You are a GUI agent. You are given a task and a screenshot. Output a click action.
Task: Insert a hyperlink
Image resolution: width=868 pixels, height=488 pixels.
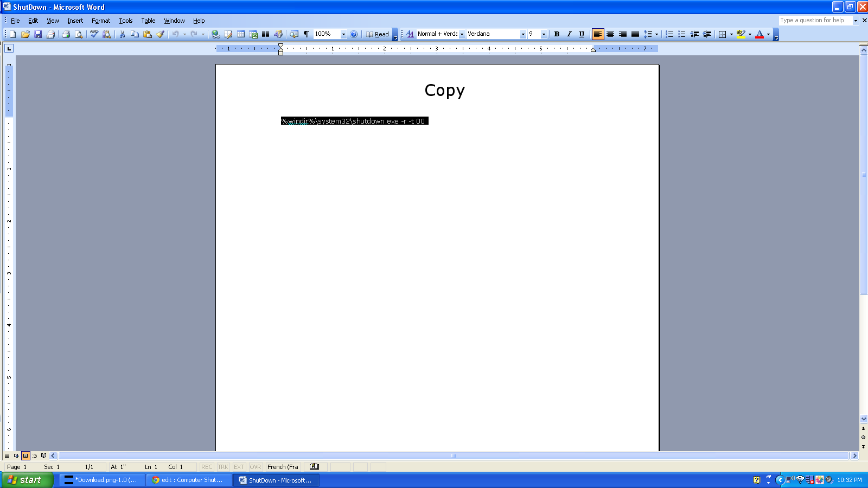216,34
